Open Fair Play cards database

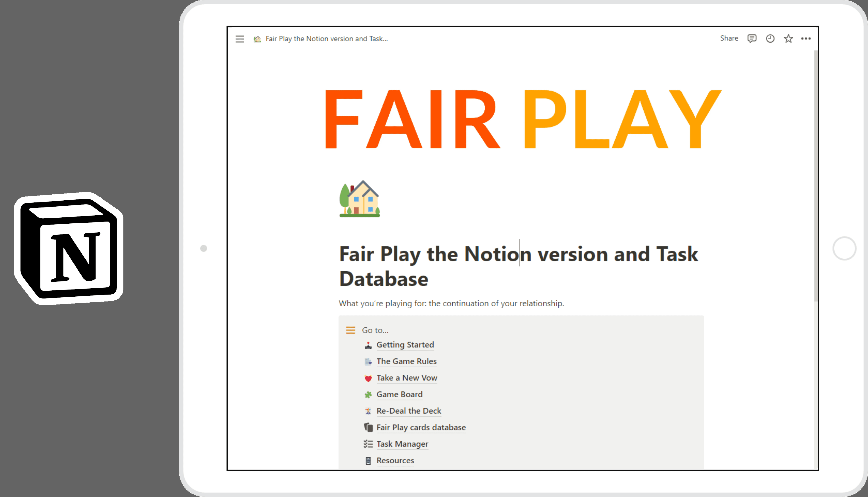tap(421, 427)
